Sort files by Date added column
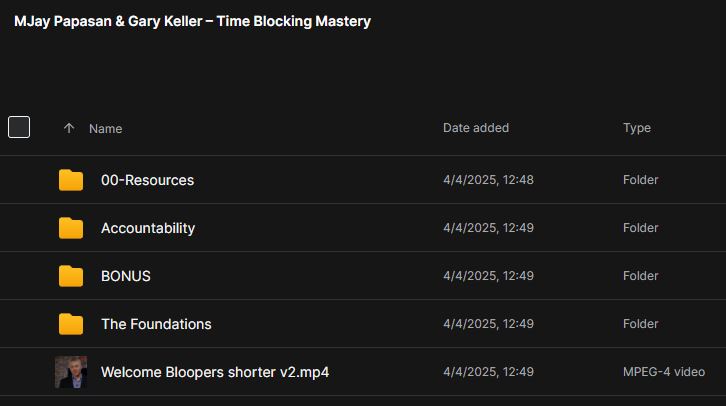This screenshot has width=726, height=406. tap(476, 128)
